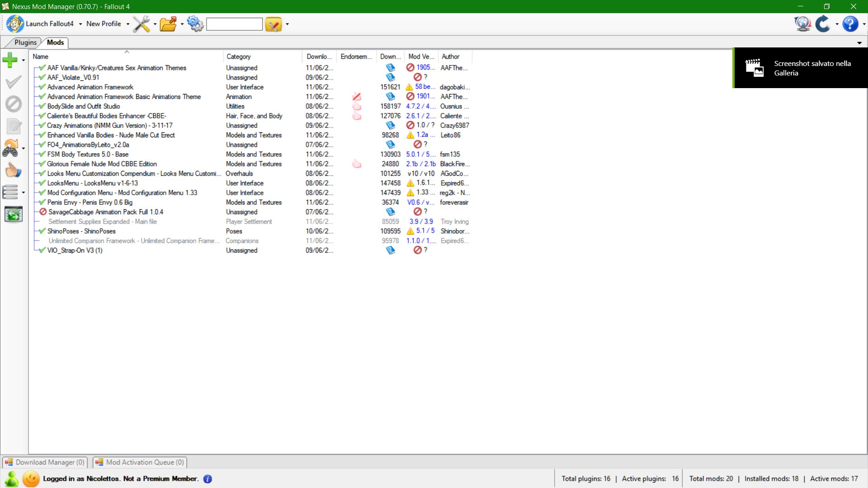Image resolution: width=868 pixels, height=488 pixels.
Task: Select the Settlement Supplies Expanded - Main file row
Action: click(251, 221)
